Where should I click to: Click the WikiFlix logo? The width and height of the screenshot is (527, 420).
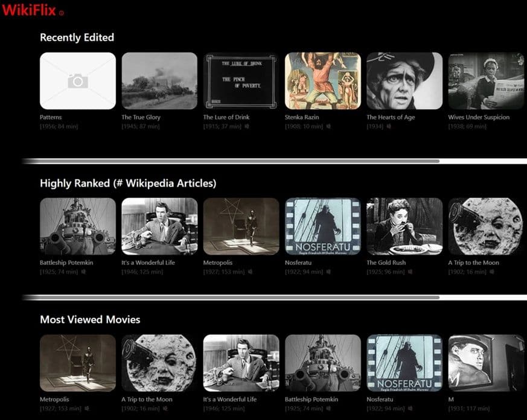pyautogui.click(x=29, y=10)
